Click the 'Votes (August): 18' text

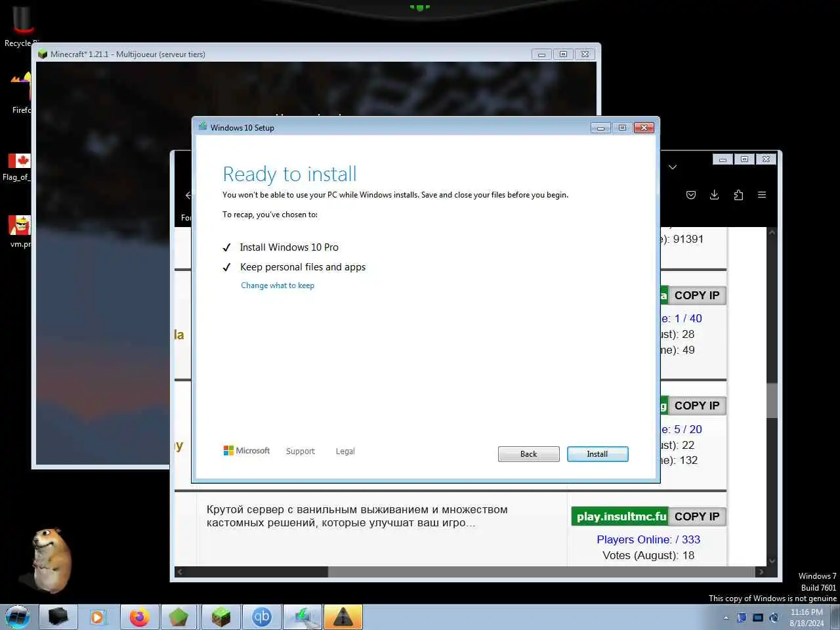[x=648, y=555]
